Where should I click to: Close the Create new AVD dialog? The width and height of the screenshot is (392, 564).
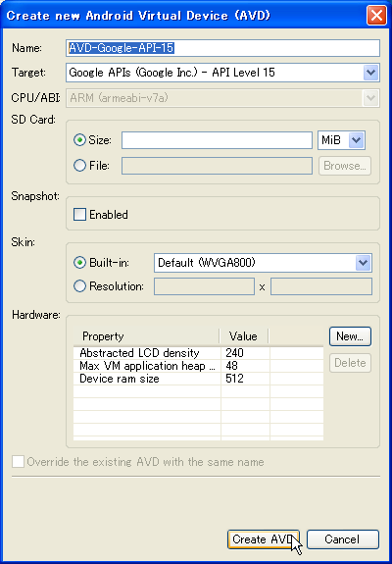tap(376, 16)
